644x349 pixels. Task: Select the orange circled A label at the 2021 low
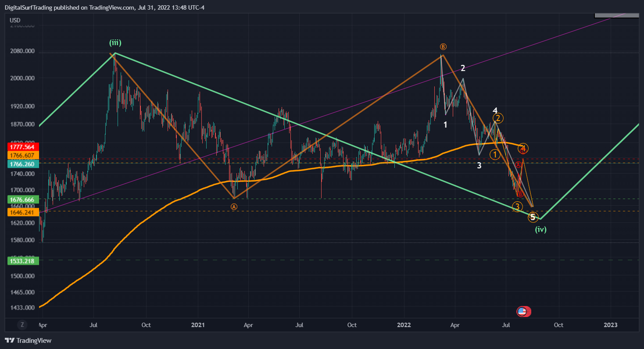(234, 207)
